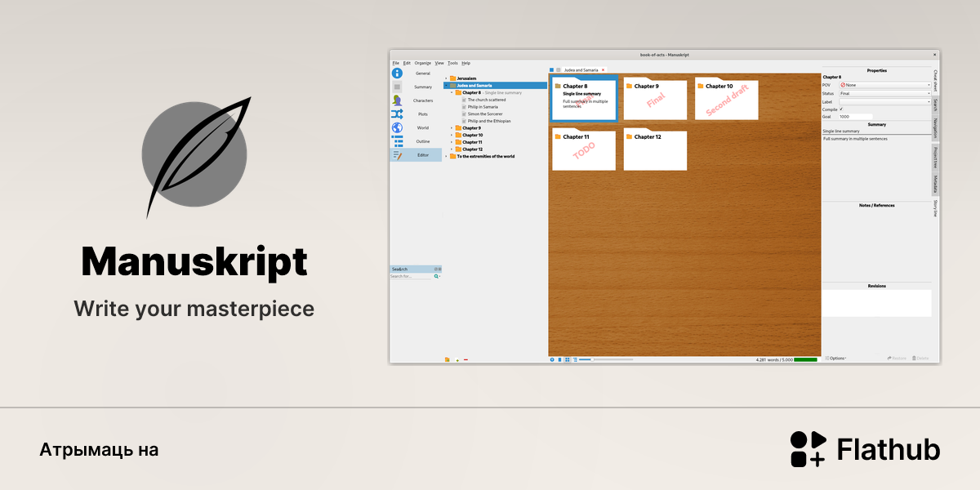Select 'To the extremities of the world'
Viewport: 980px width, 490px height.
[x=485, y=156]
